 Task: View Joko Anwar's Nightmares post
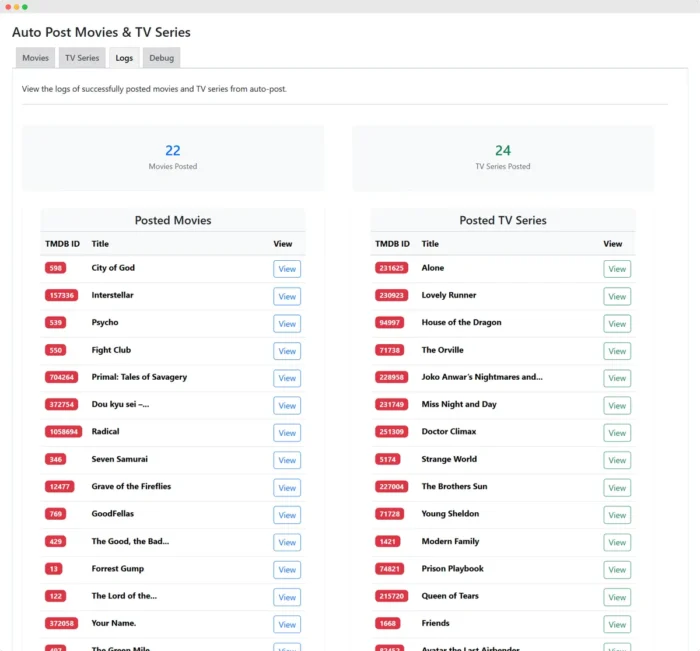tap(617, 378)
